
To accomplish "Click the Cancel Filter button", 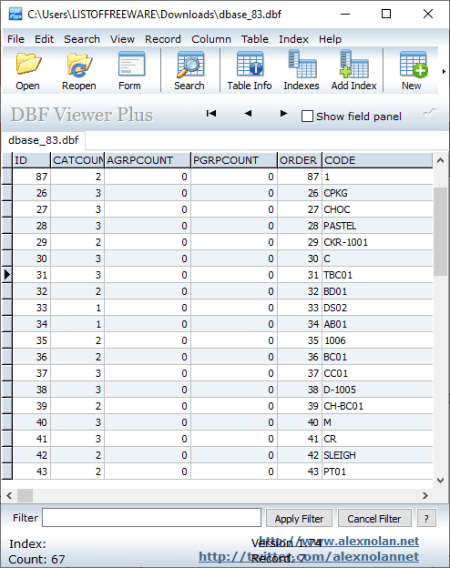I will pyautogui.click(x=374, y=518).
